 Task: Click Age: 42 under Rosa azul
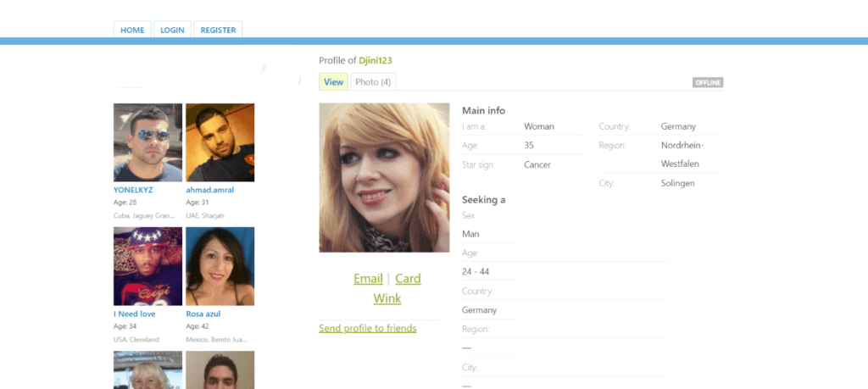pos(198,326)
